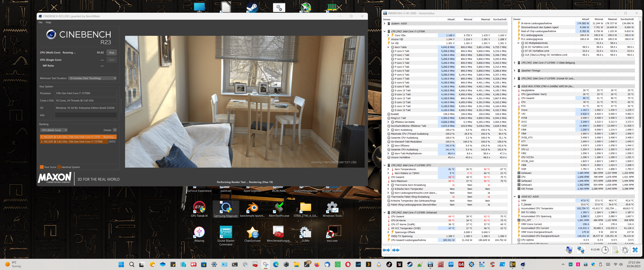Click the Cinebench rendered scene preview
This screenshot has height=270, width=644.
[x=245, y=102]
